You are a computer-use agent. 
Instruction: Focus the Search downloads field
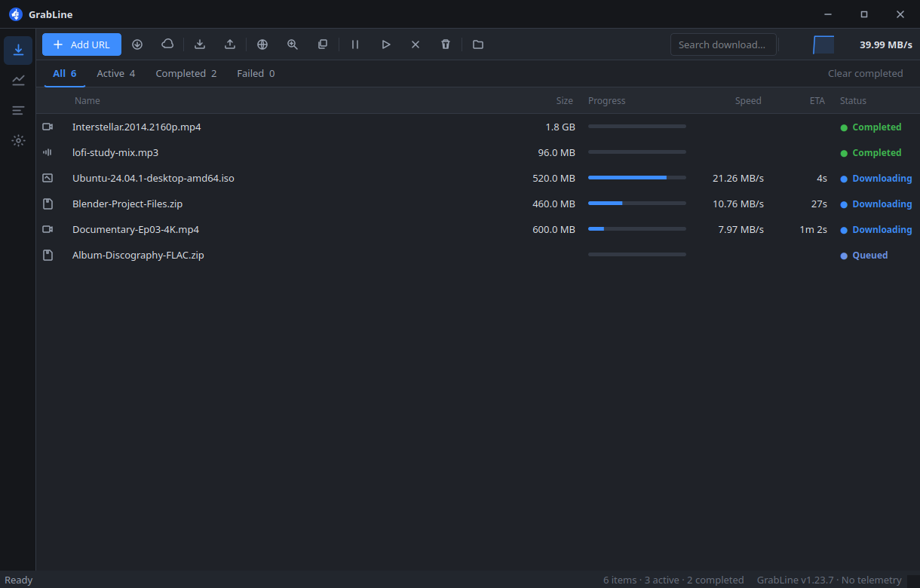[723, 44]
